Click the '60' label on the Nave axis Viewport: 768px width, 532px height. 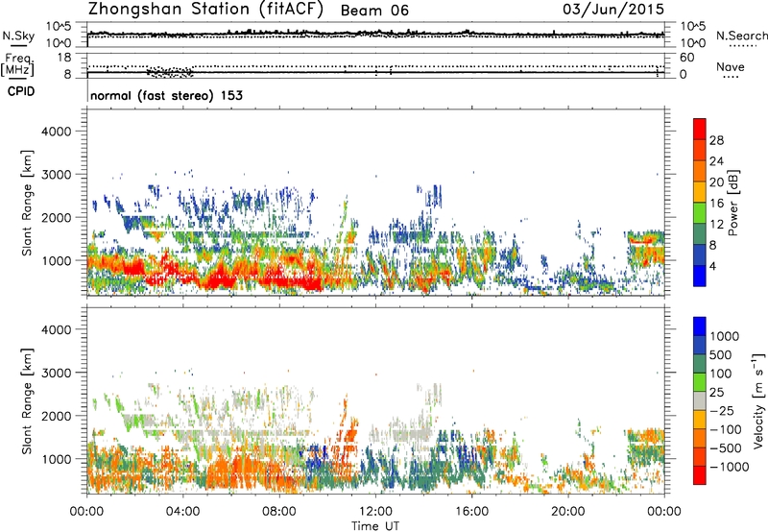(686, 58)
